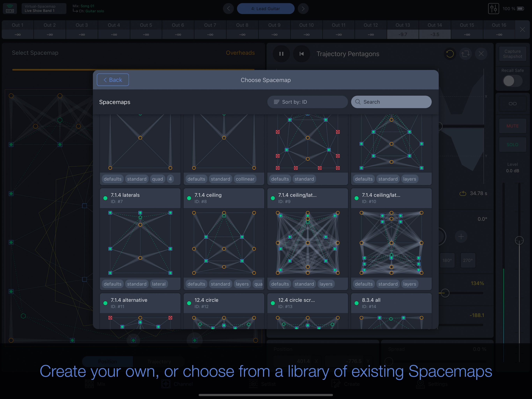Screen dimensions: 532x399
Task: Click the Capture Snapshot button
Action: pyautogui.click(x=512, y=54)
